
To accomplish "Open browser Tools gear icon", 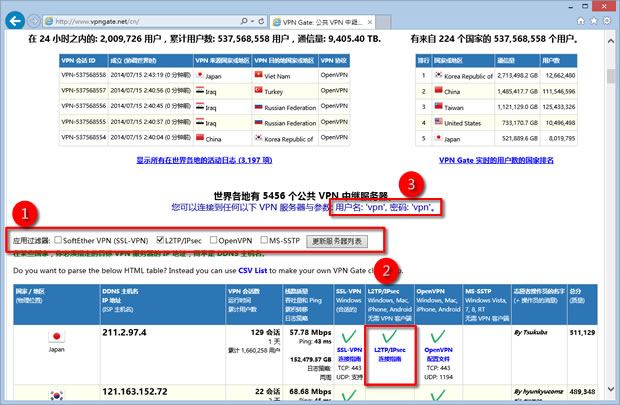I will pos(607,21).
